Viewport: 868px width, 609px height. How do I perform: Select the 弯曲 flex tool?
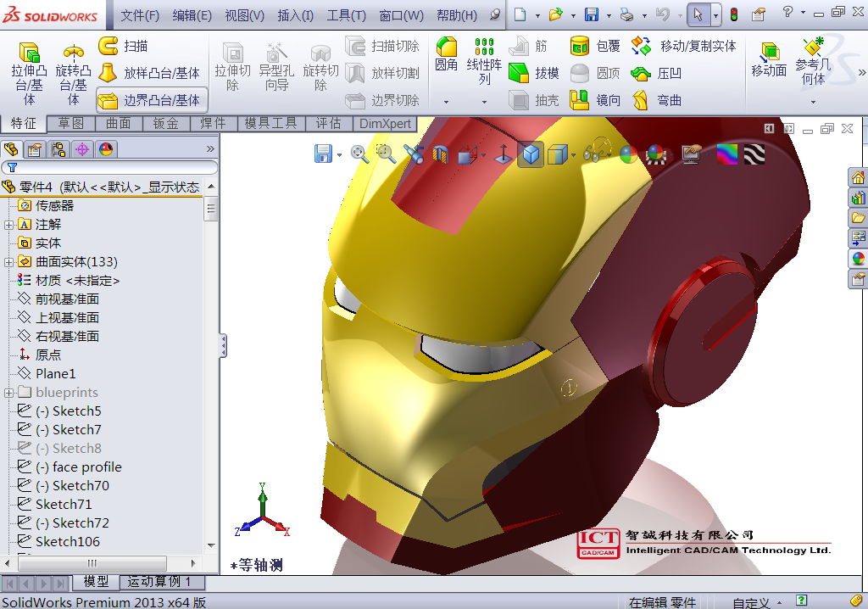tap(656, 100)
